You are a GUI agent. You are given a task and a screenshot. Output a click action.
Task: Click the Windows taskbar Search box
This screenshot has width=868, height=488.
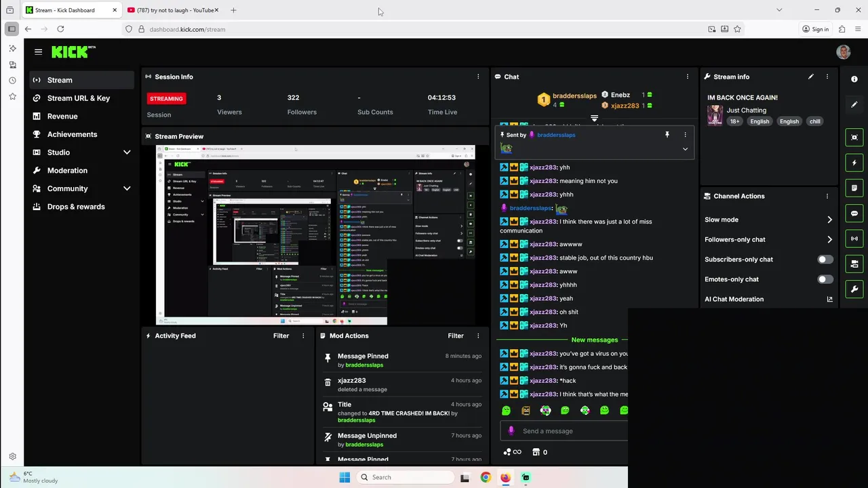pos(404,477)
